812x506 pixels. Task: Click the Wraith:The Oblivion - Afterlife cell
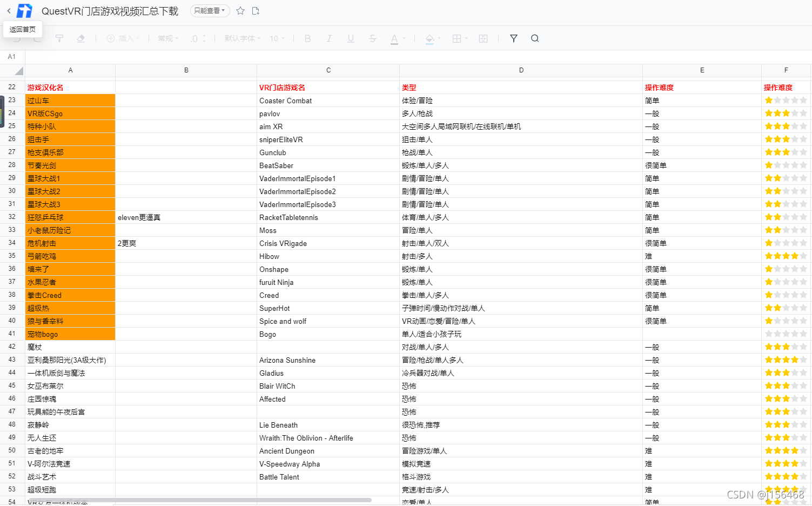coord(328,438)
